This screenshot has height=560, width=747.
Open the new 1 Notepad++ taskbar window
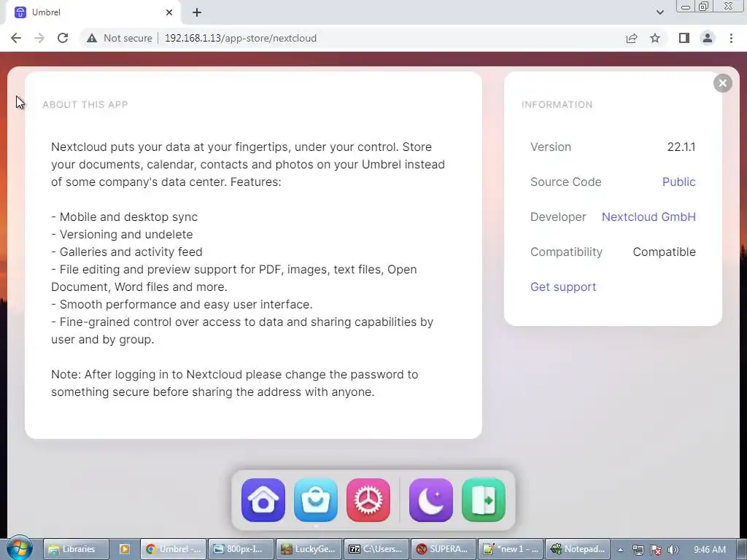(x=511, y=549)
